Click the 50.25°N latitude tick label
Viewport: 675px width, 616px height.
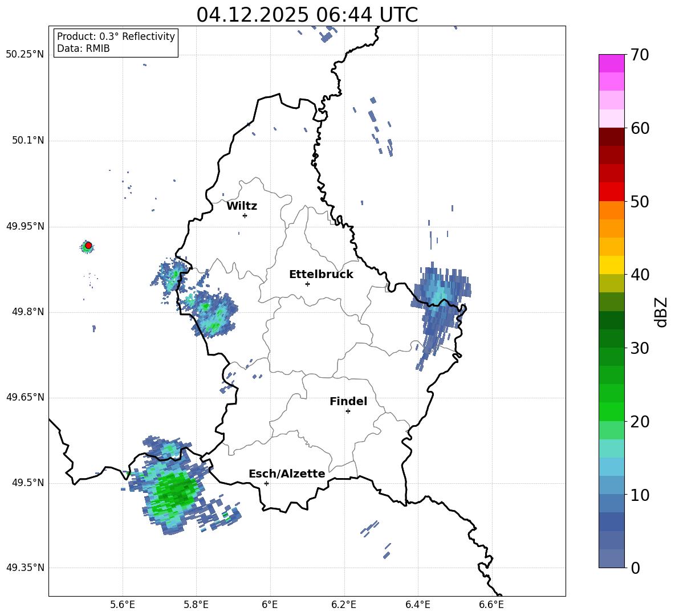25,55
